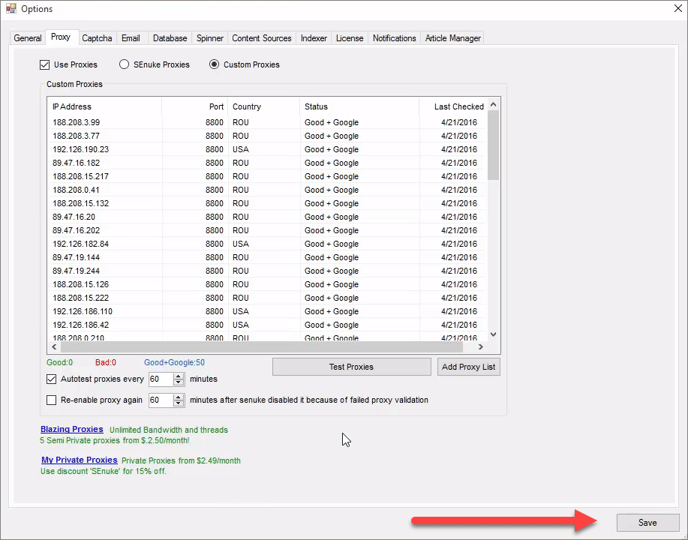Click the proxy list scroll up arrow

tap(493, 104)
